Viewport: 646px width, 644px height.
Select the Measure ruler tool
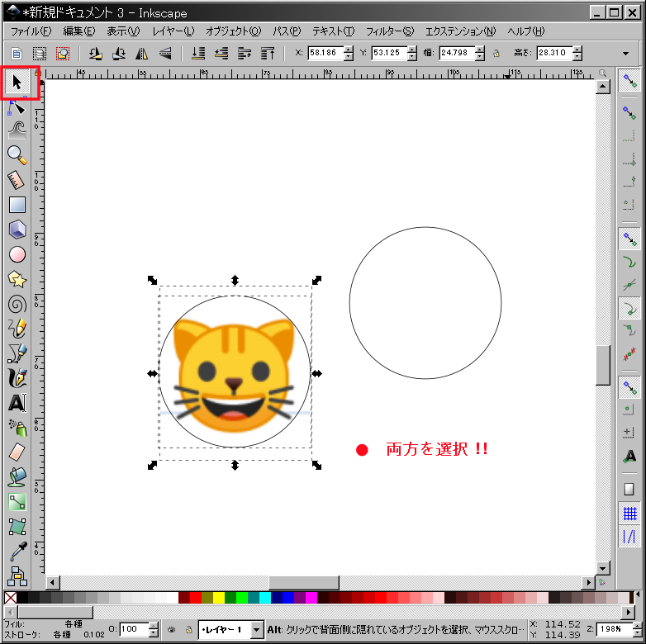(x=17, y=180)
